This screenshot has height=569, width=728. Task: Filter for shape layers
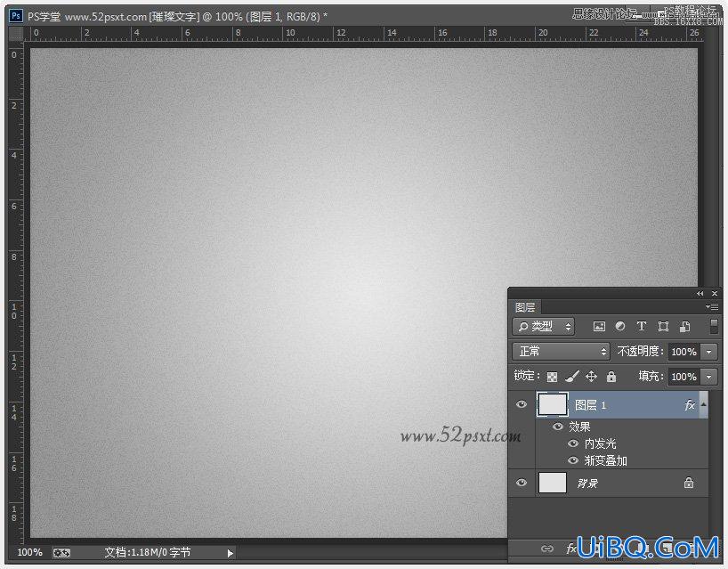[x=663, y=327]
